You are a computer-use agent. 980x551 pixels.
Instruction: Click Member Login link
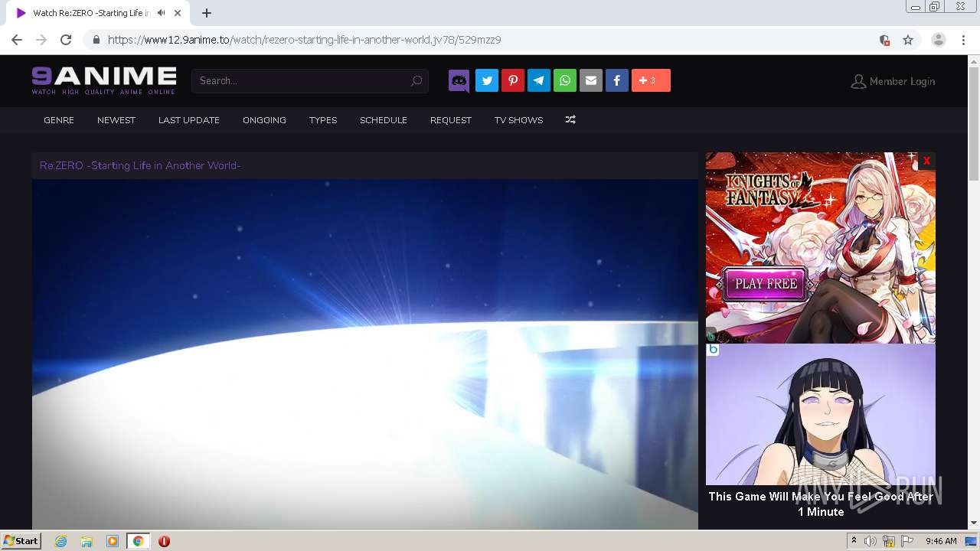(x=893, y=81)
